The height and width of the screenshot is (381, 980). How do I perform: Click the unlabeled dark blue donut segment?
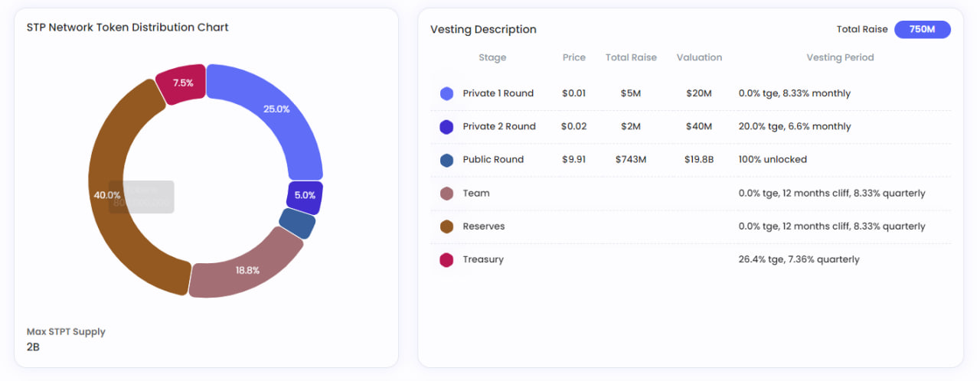[x=296, y=223]
